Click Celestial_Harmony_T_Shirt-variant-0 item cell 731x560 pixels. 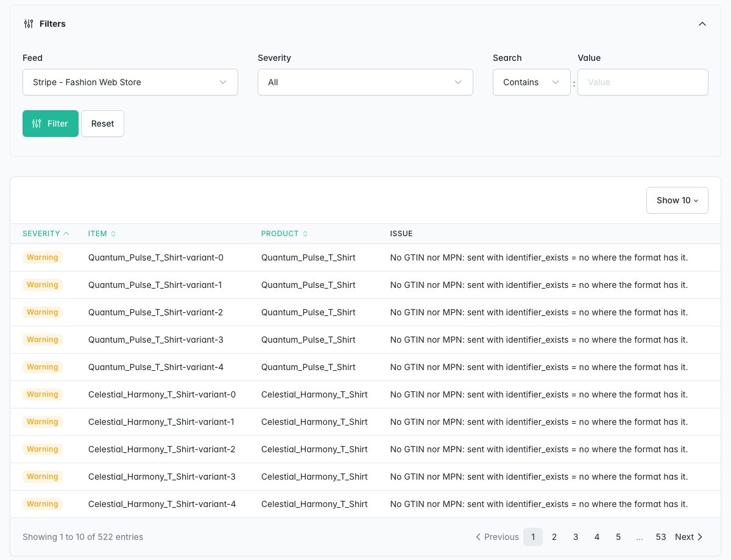pyautogui.click(x=162, y=394)
